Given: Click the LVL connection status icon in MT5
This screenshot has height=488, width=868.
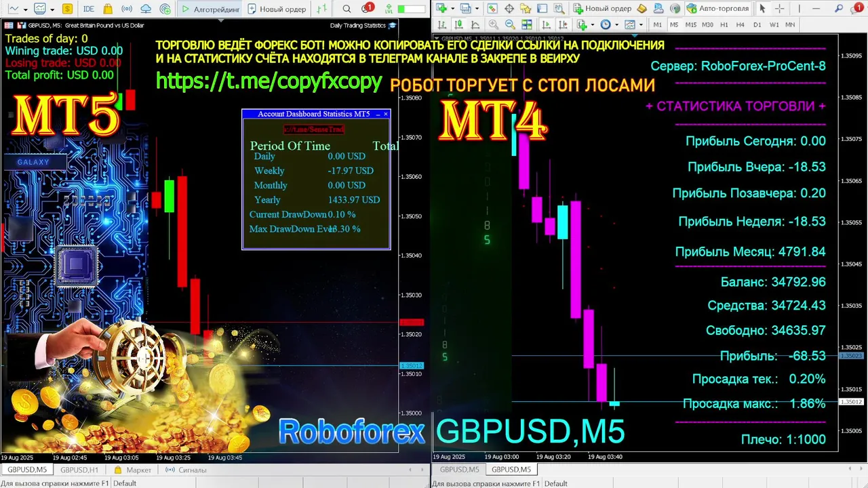Looking at the screenshot, I should [x=389, y=9].
